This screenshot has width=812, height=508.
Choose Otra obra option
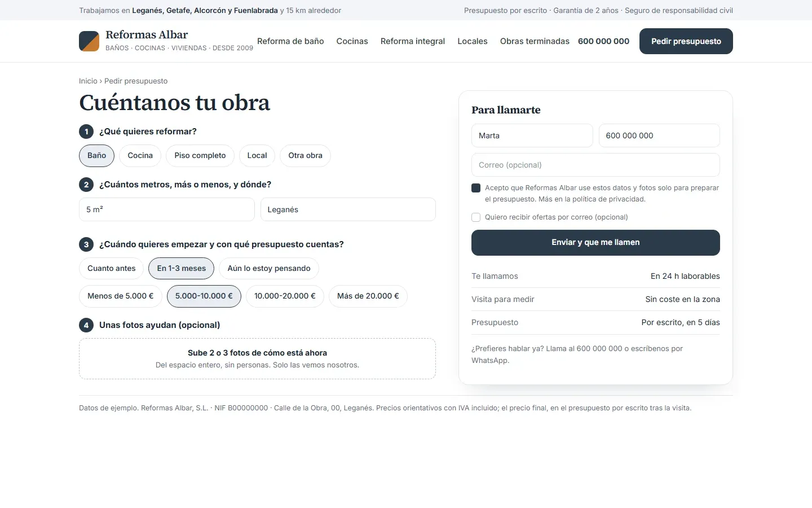click(305, 156)
